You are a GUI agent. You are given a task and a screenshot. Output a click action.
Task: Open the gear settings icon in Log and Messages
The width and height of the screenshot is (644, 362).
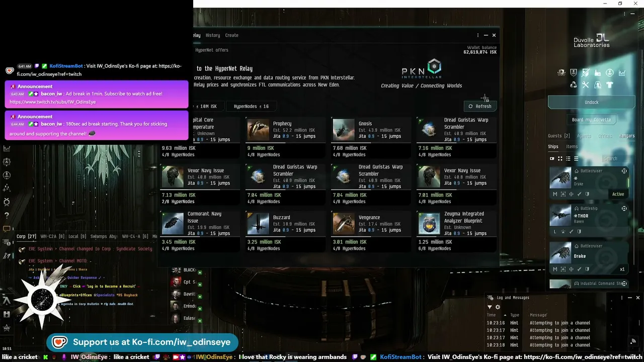coord(498,307)
